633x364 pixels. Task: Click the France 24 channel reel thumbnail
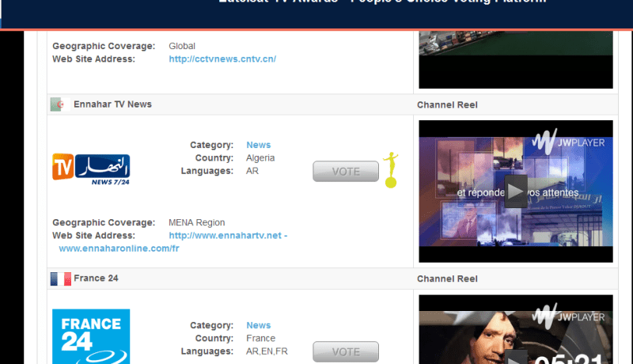pos(516,329)
